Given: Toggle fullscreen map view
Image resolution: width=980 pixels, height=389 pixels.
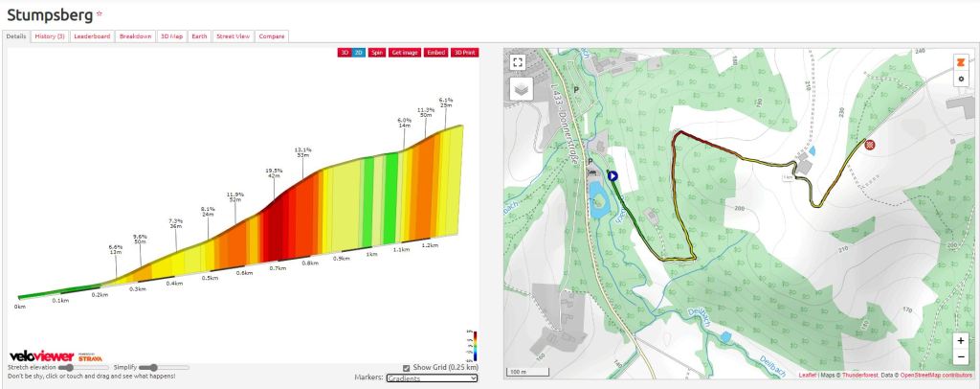Looking at the screenshot, I should tap(518, 62).
